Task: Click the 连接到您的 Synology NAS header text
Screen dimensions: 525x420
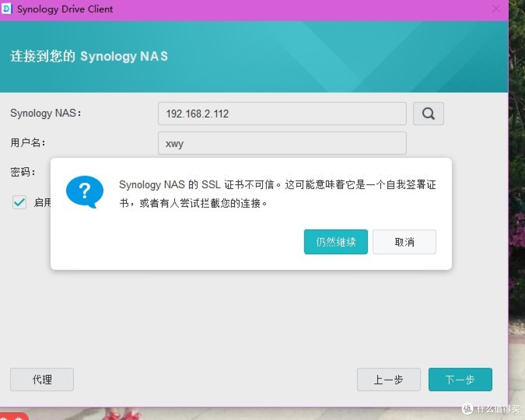Action: click(89, 56)
